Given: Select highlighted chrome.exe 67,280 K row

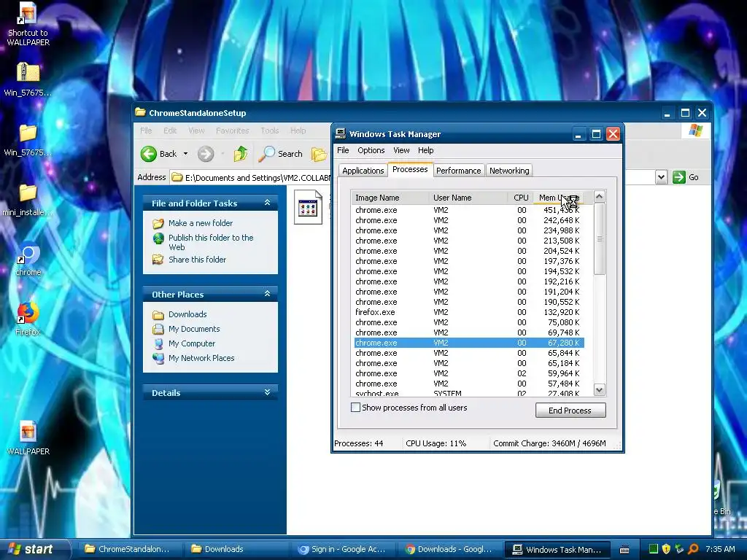Looking at the screenshot, I should (x=469, y=343).
